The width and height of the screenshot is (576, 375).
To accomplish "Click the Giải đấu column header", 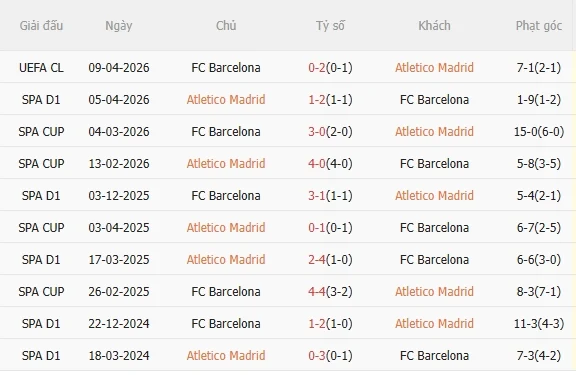I will [x=41, y=26].
